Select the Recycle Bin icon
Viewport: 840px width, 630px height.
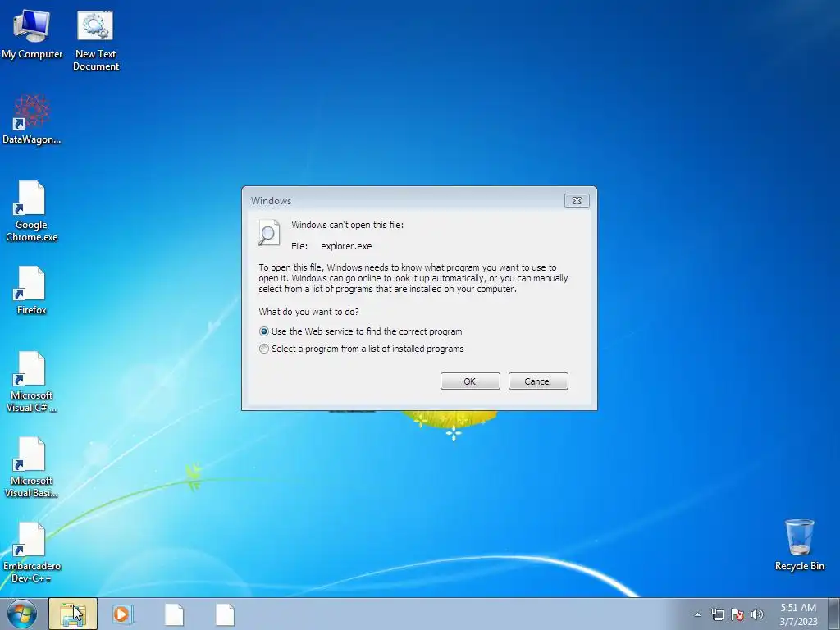click(x=799, y=545)
